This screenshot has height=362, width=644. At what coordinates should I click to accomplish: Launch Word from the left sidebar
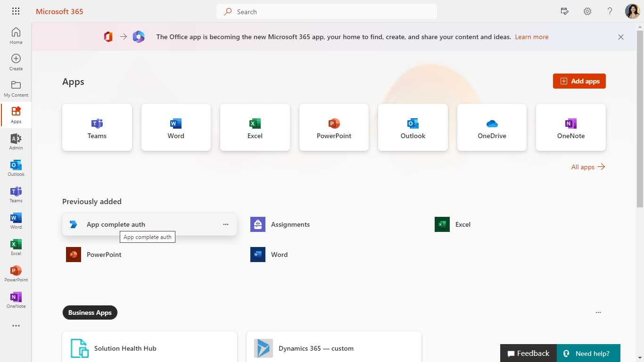tap(16, 221)
